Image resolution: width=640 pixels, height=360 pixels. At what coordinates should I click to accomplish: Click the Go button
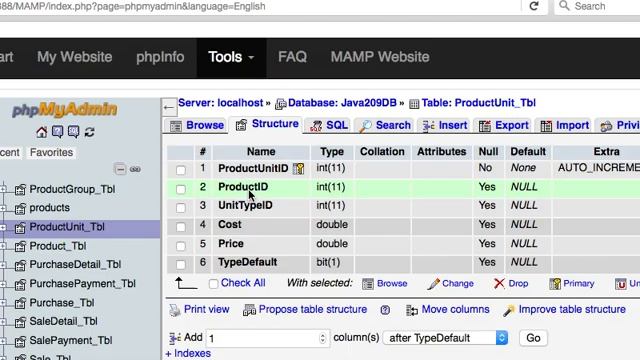coord(533,338)
